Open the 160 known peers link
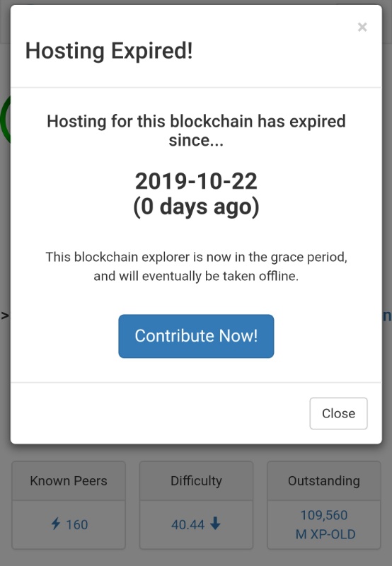Screen dimensions: 392x566 pos(76,524)
